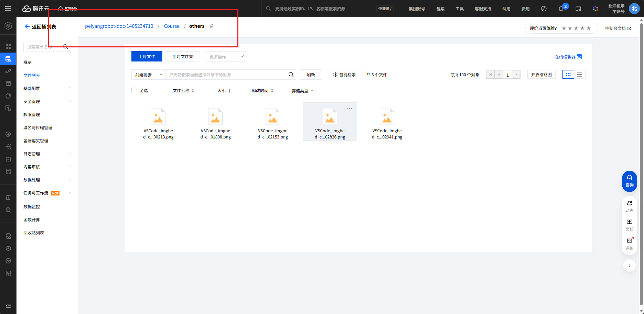Open 文档 book icon in right panel
The width and height of the screenshot is (644, 314).
click(630, 225)
